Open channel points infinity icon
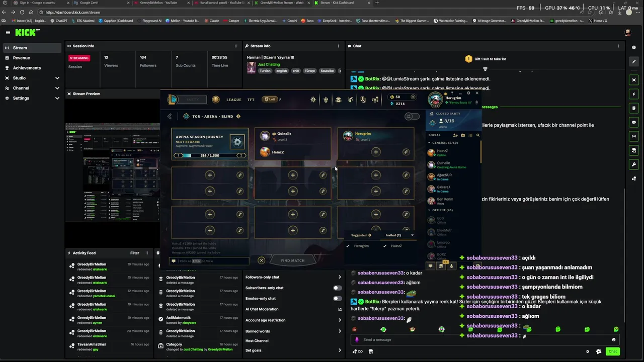Screen dimensions: 644x362 point(358,351)
